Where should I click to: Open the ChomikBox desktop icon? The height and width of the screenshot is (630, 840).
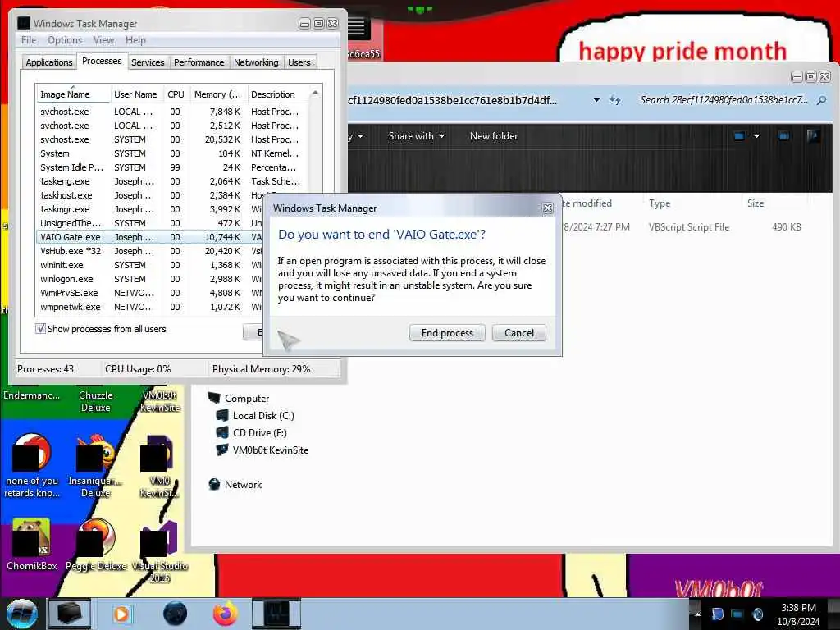32,544
